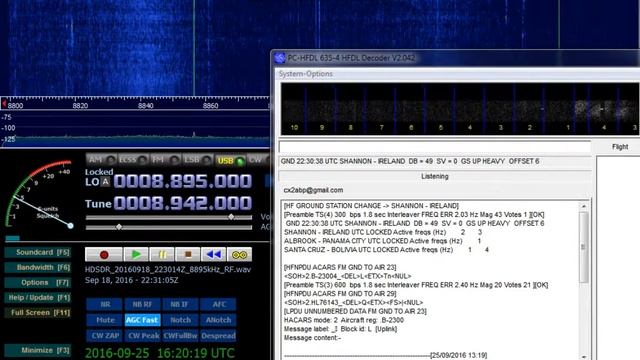The image size is (640, 360).
Task: Click Minimize [F3] button in HDSDR
Action: point(38,350)
